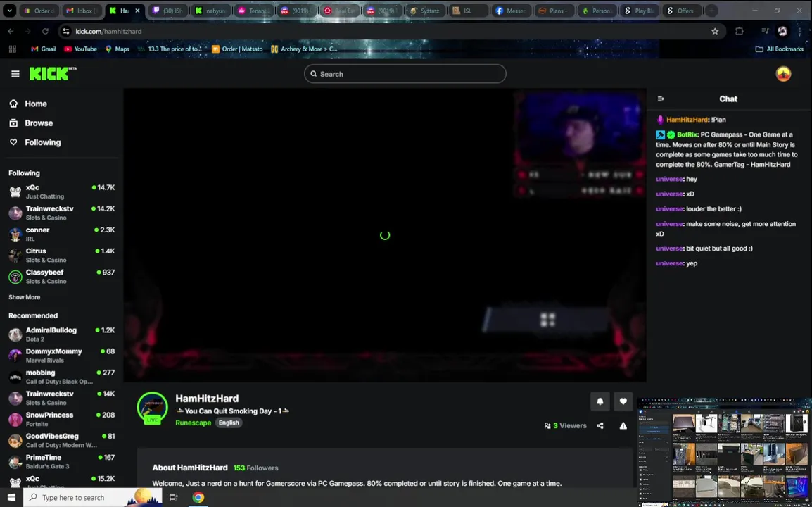Close the active Kick browser tab
Viewport: 812px width, 507px height.
coord(137,11)
